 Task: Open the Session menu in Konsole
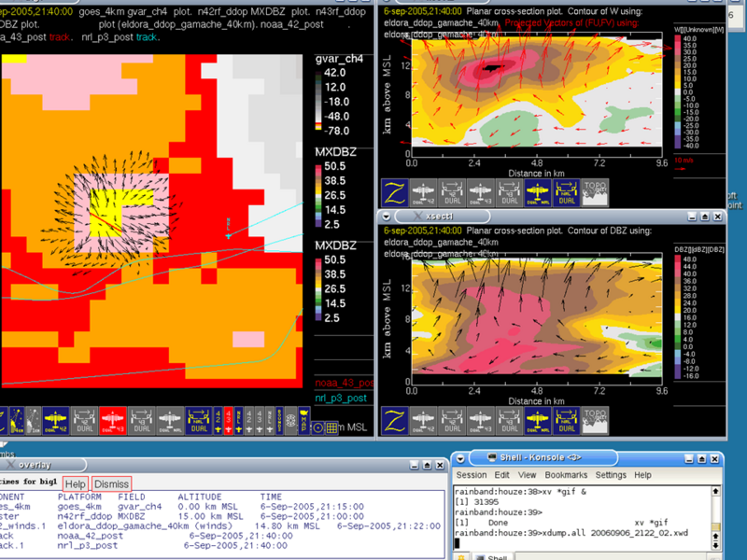tap(472, 475)
